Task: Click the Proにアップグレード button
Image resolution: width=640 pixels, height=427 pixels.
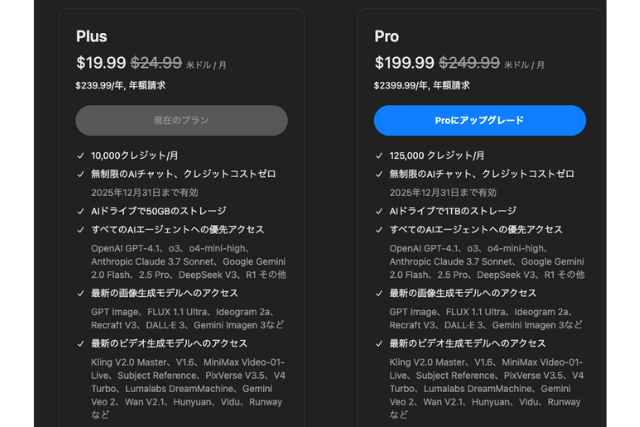Action: 480,120
